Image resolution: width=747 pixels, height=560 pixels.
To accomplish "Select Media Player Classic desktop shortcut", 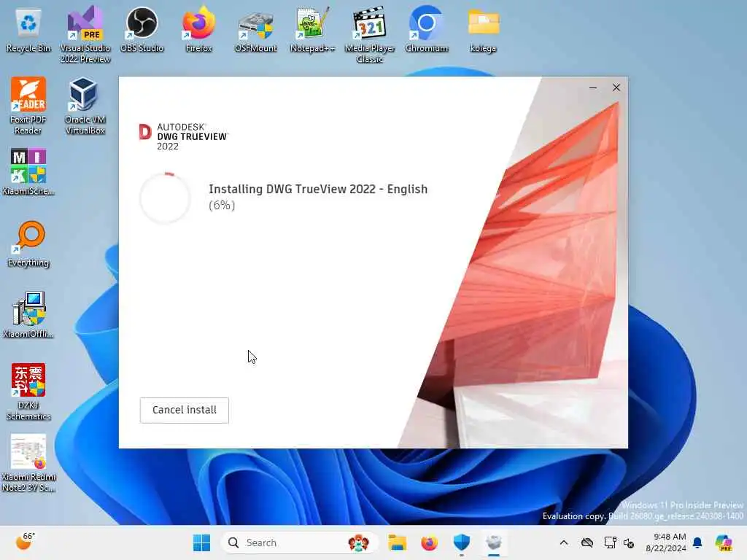I will point(370,35).
